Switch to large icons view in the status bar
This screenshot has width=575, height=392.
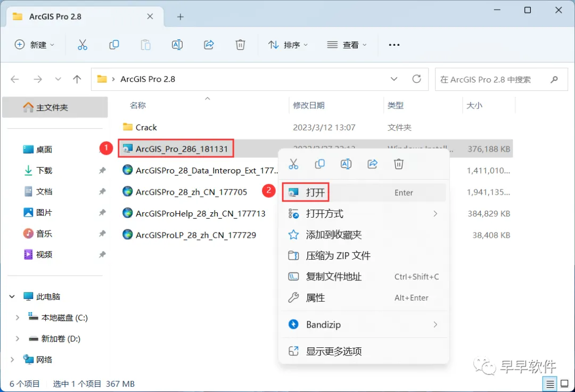[565, 384]
